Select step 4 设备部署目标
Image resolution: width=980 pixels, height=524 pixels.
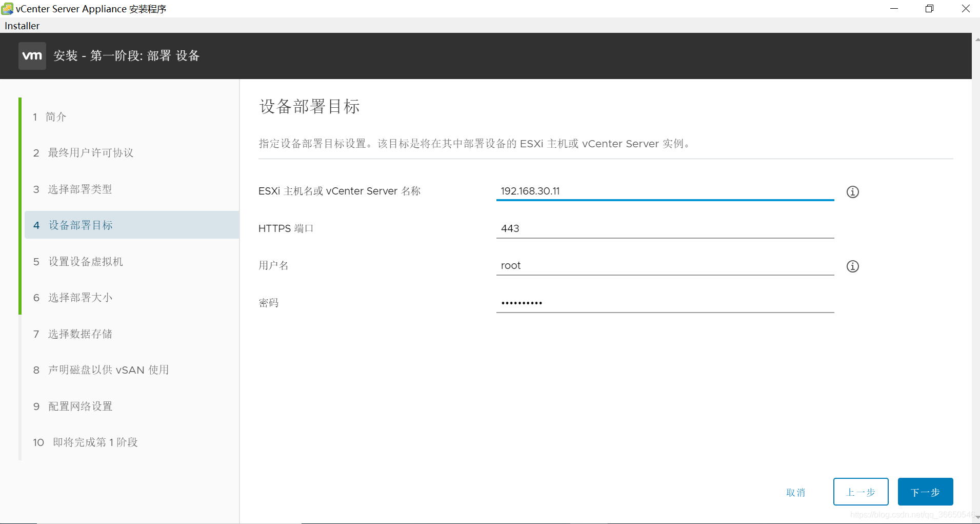coord(131,225)
